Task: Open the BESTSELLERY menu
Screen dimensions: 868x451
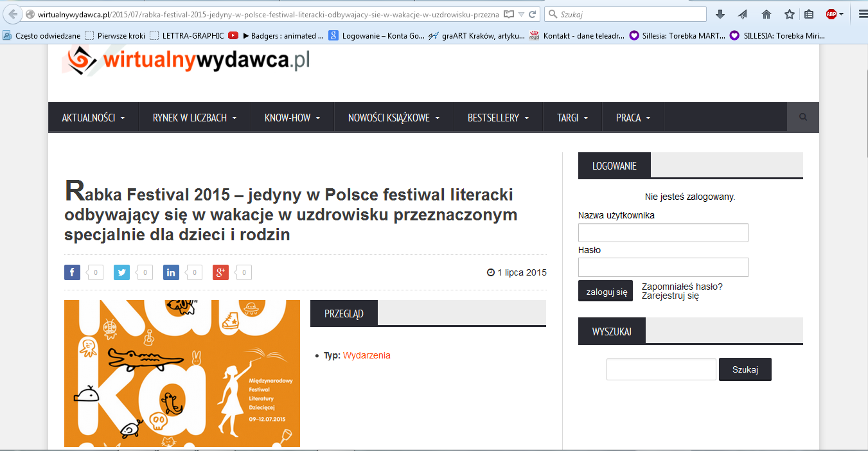Action: click(498, 118)
